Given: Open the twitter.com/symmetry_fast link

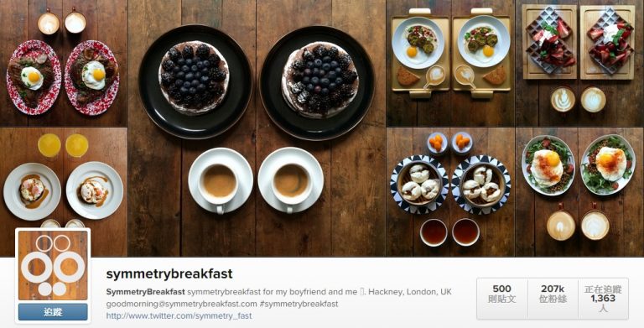Looking at the screenshot, I should (179, 315).
